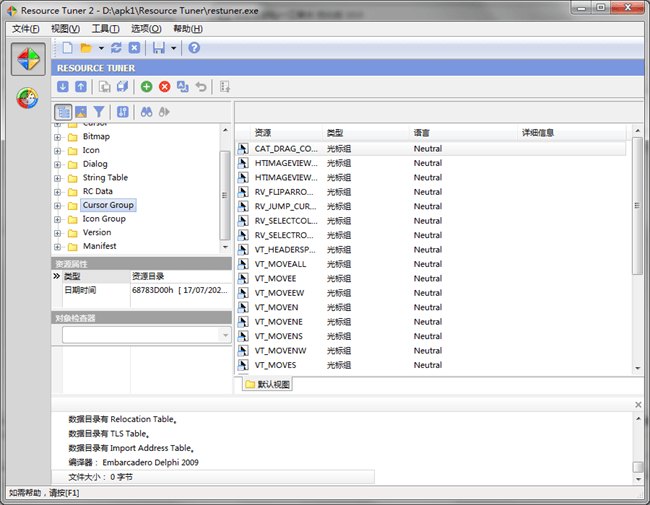Expand the String Table tree node

coord(58,178)
